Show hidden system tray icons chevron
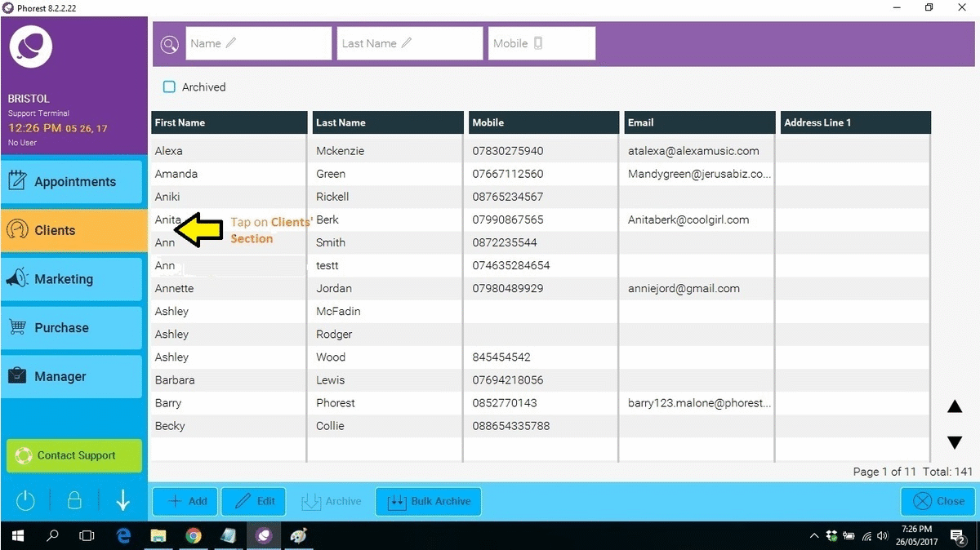This screenshot has width=980, height=550. pos(814,536)
